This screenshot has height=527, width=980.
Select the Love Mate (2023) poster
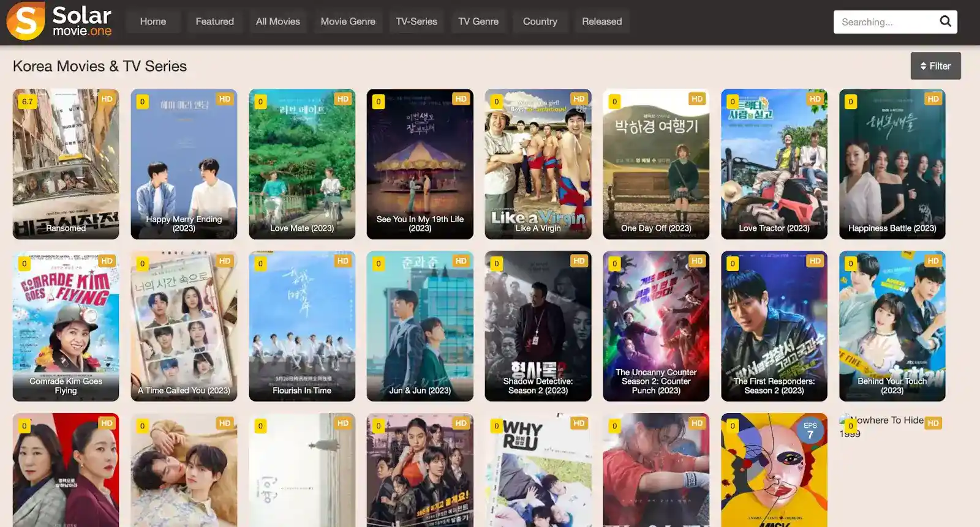click(302, 164)
